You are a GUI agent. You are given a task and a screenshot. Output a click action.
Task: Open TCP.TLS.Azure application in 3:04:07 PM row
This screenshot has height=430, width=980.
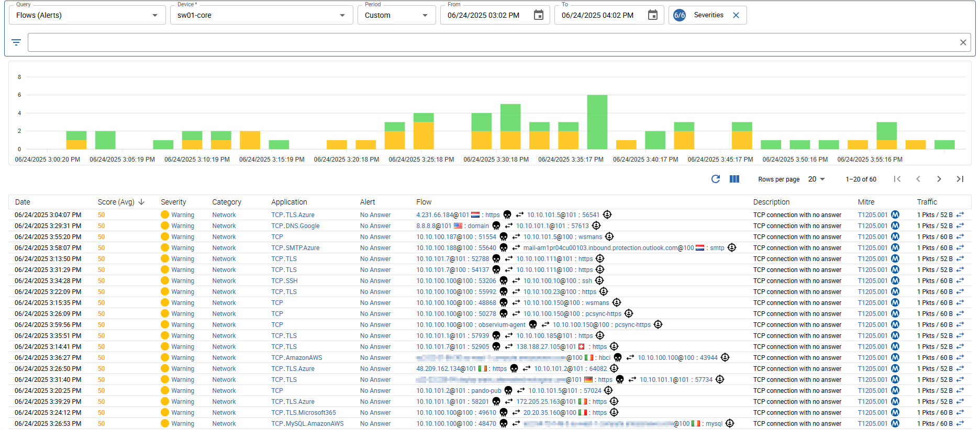click(x=293, y=215)
